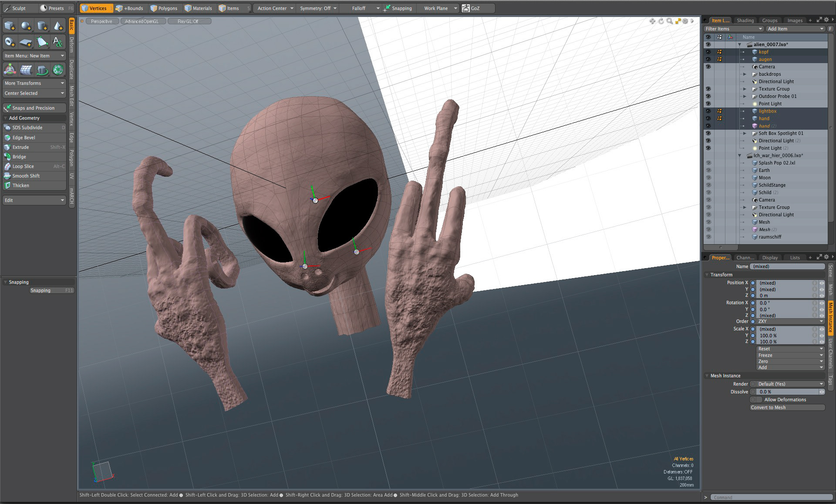This screenshot has height=504, width=836.
Task: Select the Transform tool icon
Action: 10,70
